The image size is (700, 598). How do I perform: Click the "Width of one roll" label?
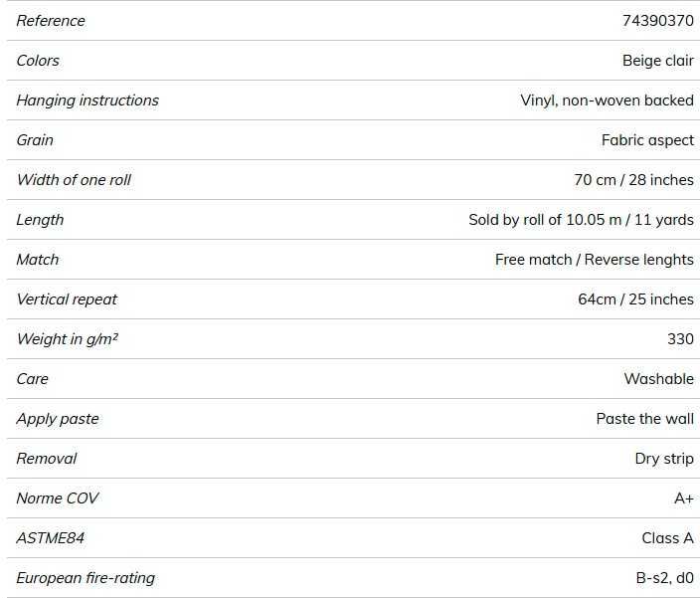(74, 180)
